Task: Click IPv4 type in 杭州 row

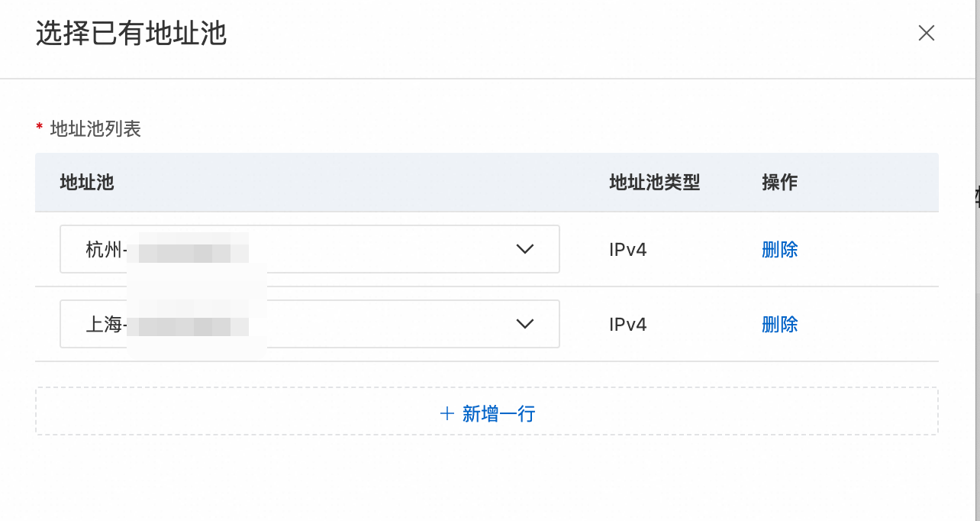Action: click(627, 249)
